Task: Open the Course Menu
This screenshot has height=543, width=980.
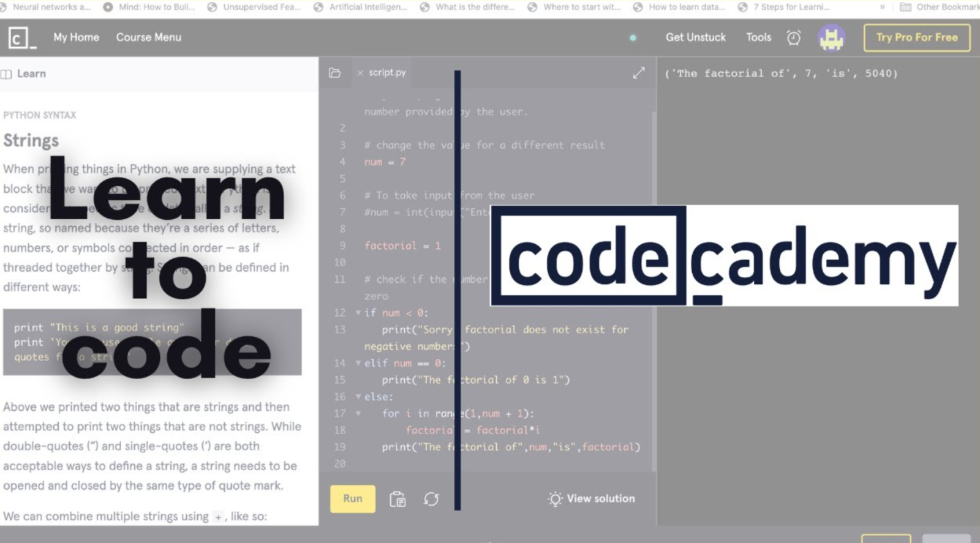Action: (x=149, y=37)
